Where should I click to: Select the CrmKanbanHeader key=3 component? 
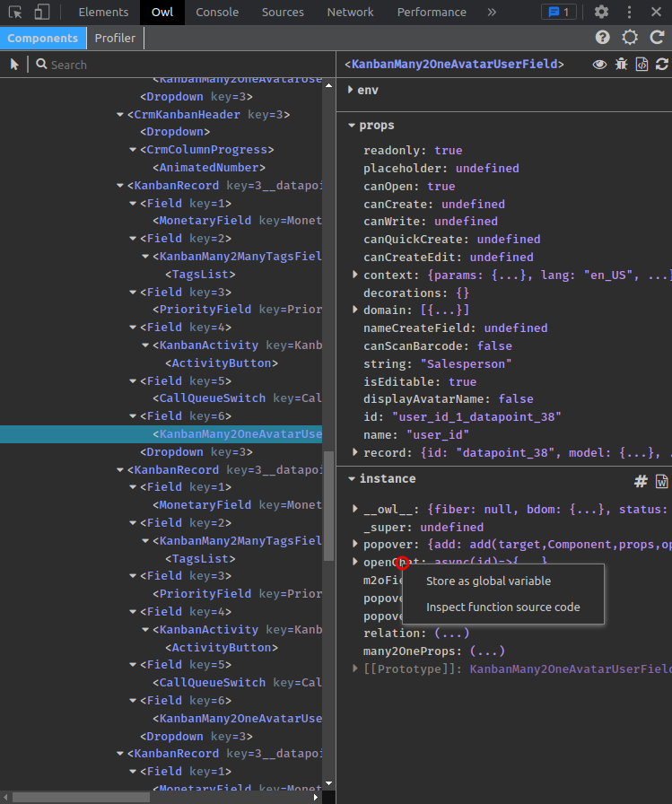click(209, 114)
